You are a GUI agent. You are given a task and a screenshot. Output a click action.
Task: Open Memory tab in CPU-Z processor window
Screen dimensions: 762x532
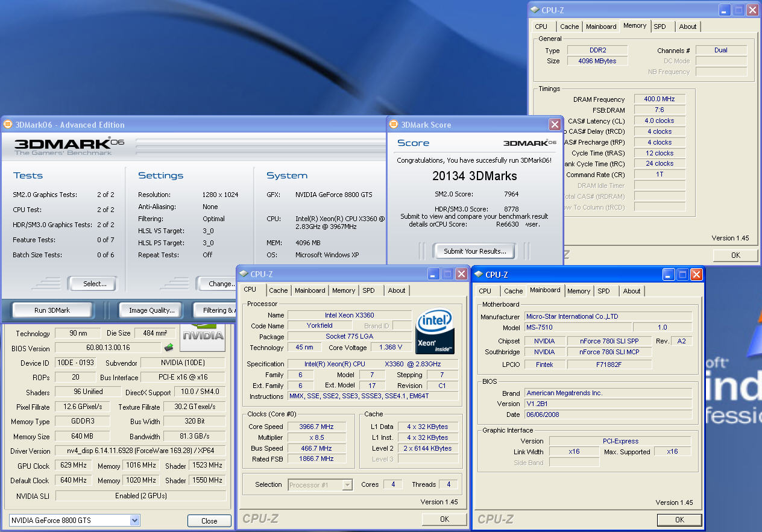[x=344, y=290]
